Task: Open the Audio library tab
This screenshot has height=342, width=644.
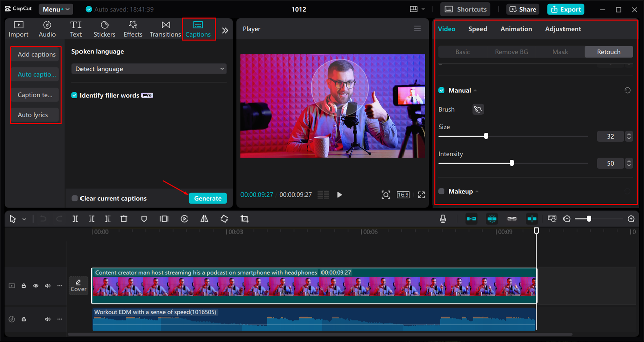Action: (47, 29)
